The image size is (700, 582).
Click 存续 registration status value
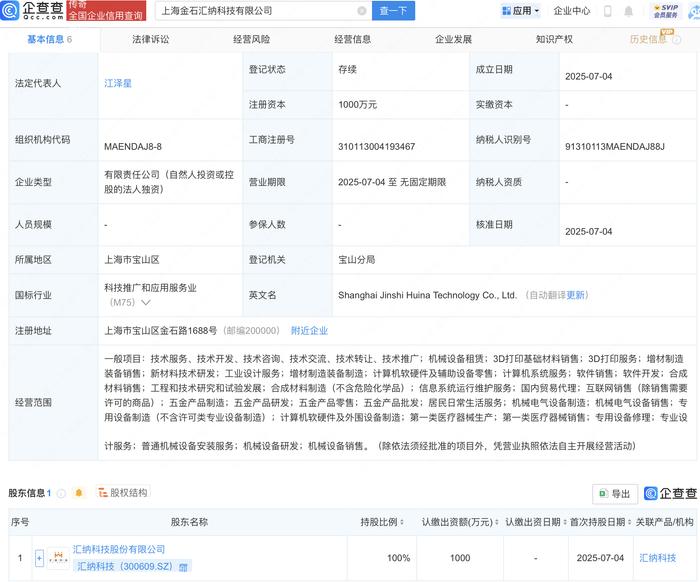pyautogui.click(x=347, y=70)
